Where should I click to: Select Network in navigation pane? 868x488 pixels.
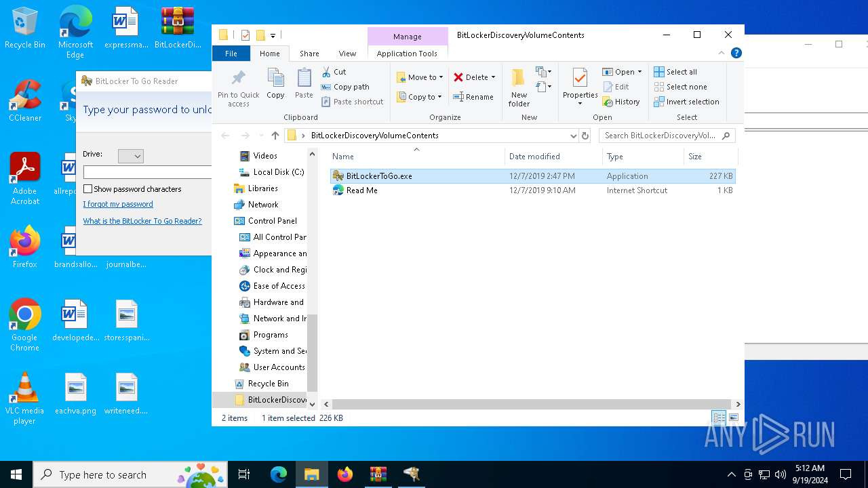[263, 205]
